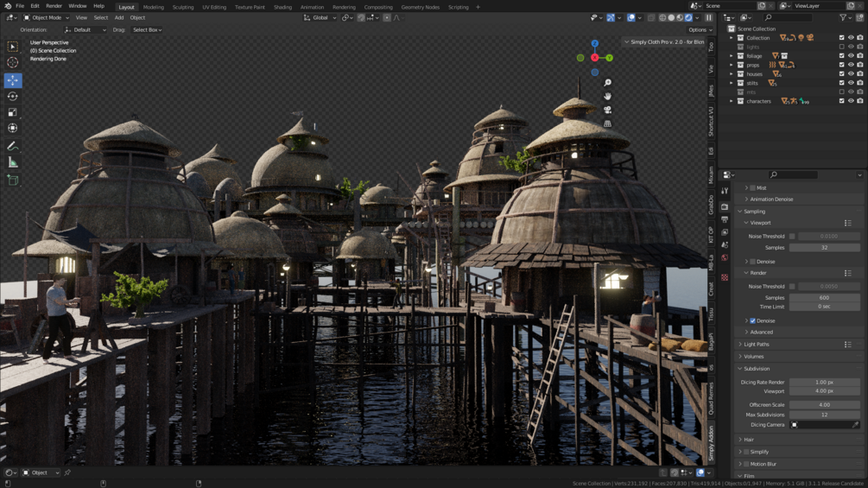This screenshot has height=488, width=868.
Task: Expand the Animation Denoise panel
Action: 771,200
